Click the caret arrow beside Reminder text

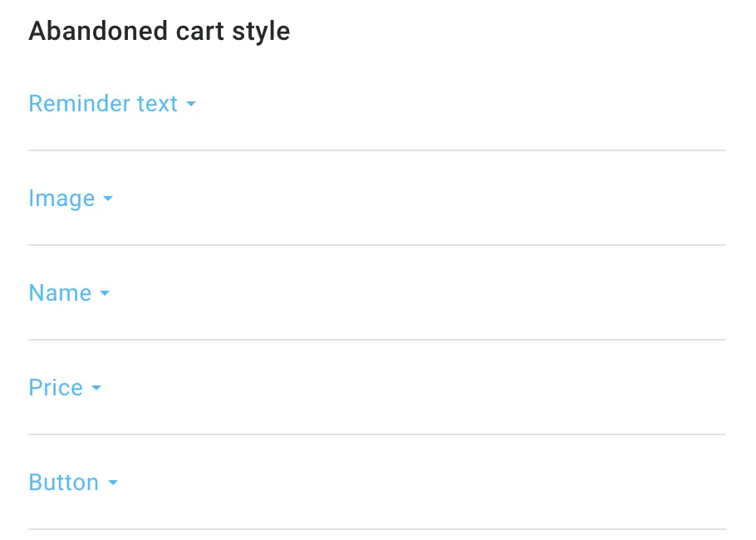(191, 104)
